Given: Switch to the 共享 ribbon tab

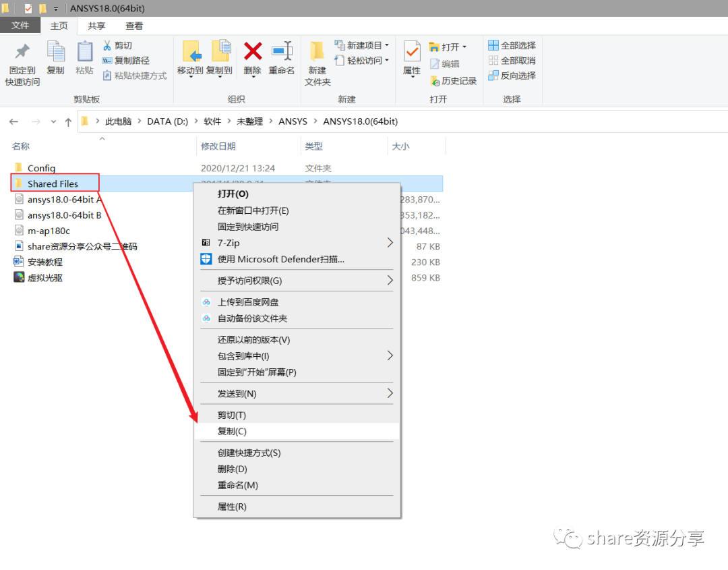Looking at the screenshot, I should (96, 26).
